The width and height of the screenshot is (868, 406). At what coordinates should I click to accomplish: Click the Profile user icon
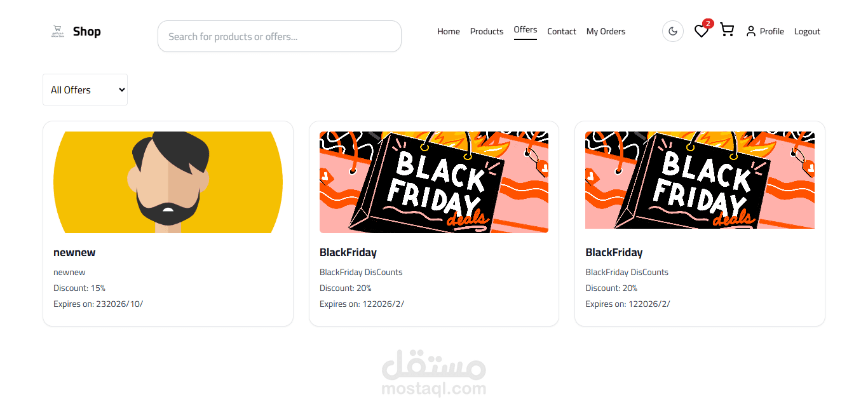(x=751, y=31)
